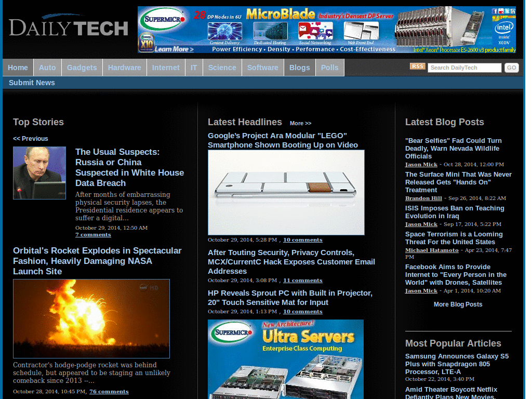Open Space Terrorism blog post
Viewport: 532px width, 399px height.
click(454, 238)
